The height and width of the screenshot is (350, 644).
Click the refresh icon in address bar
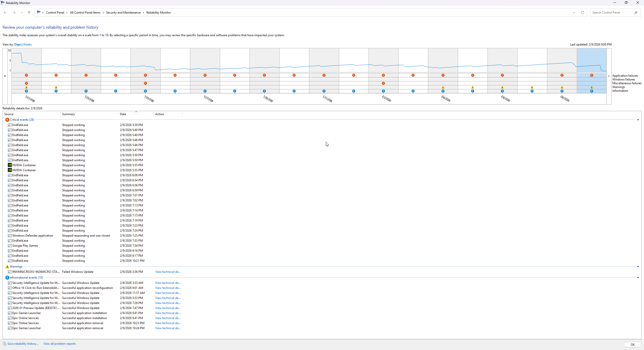click(582, 13)
